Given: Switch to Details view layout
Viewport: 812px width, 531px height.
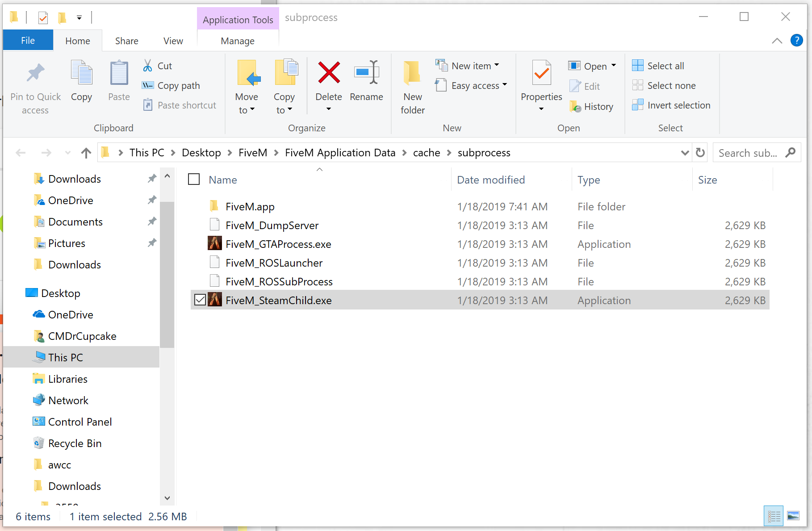Looking at the screenshot, I should [x=774, y=517].
